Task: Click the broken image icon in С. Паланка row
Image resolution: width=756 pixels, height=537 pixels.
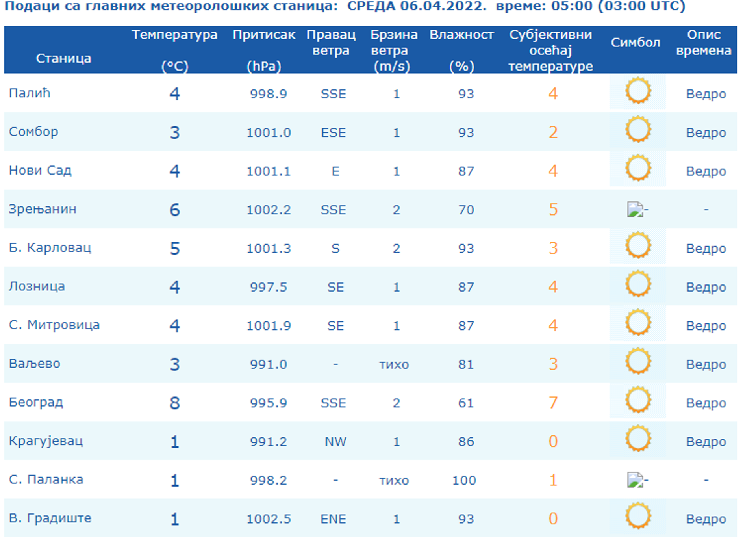Action: point(635,480)
